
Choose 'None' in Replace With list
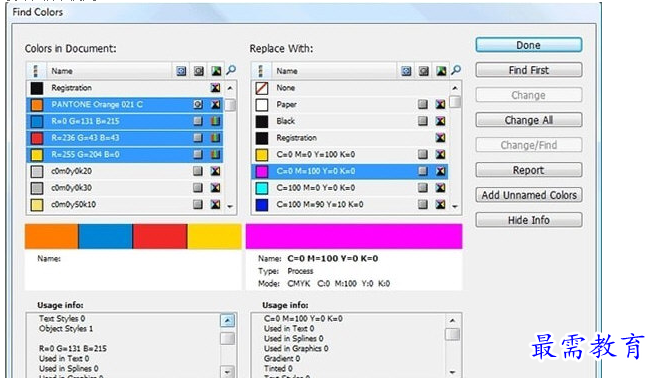click(x=350, y=88)
